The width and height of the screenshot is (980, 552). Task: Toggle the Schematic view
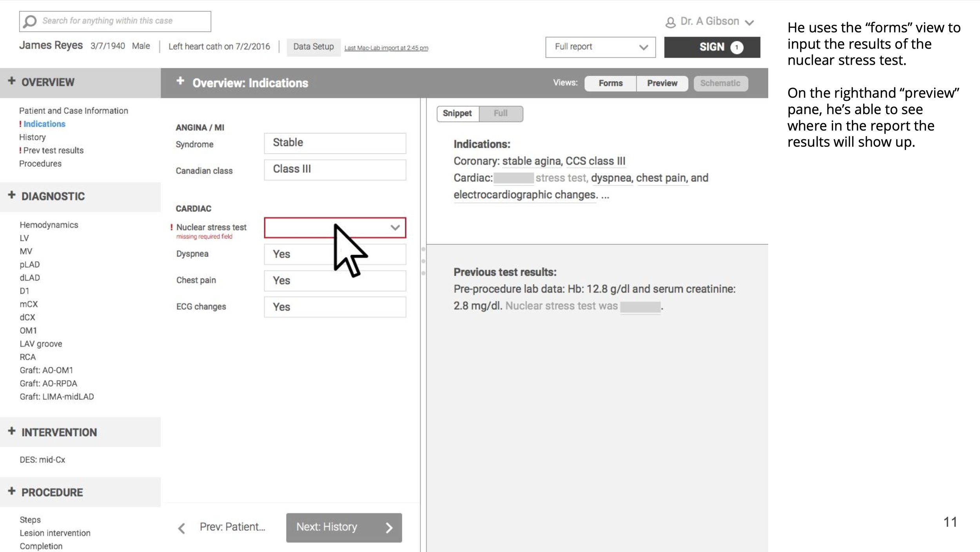[720, 83]
